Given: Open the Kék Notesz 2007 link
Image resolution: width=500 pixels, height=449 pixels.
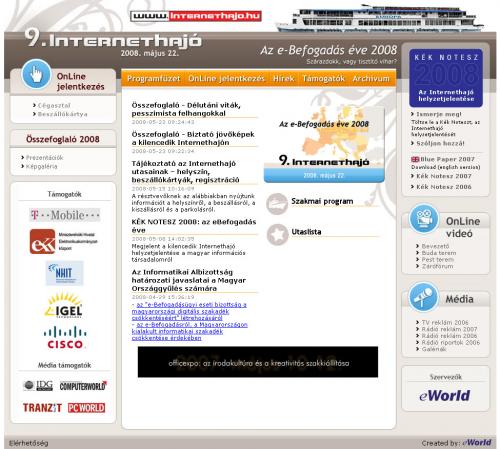Looking at the screenshot, I should coord(444,176).
